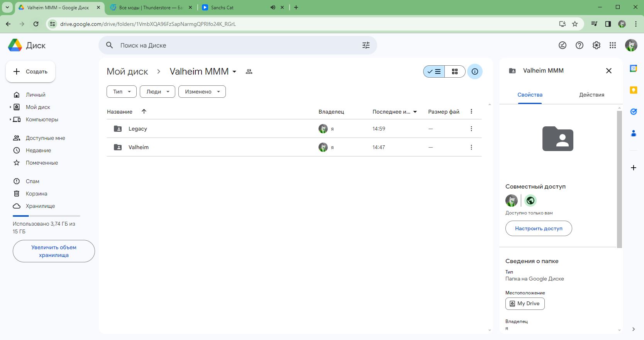Select the Legacy folder row
The image size is (644, 340).
(294, 129)
